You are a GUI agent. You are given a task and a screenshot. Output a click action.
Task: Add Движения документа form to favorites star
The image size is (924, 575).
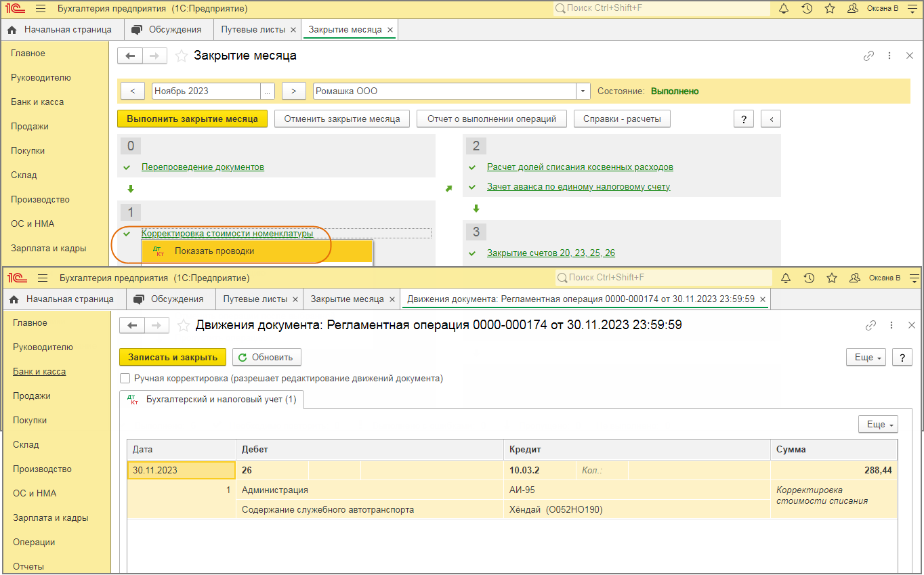pyautogui.click(x=183, y=326)
